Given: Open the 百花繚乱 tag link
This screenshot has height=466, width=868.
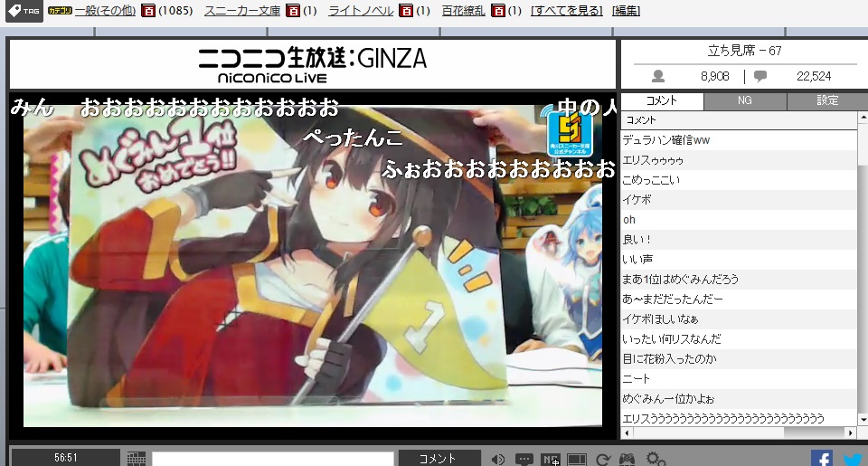Looking at the screenshot, I should point(463,11).
